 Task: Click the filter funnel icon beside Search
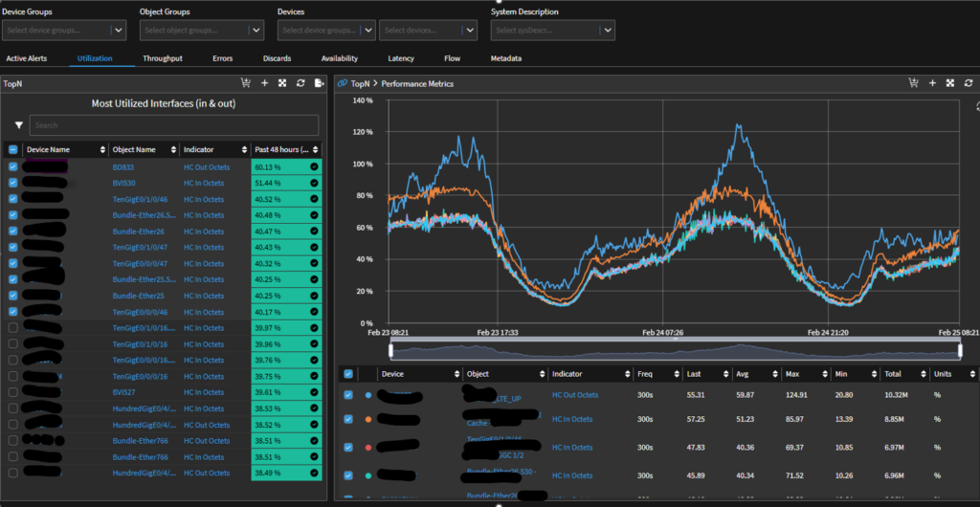(x=18, y=125)
